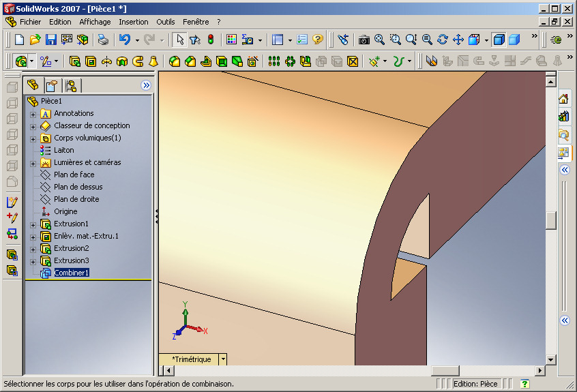Click the New document icon

click(19, 40)
